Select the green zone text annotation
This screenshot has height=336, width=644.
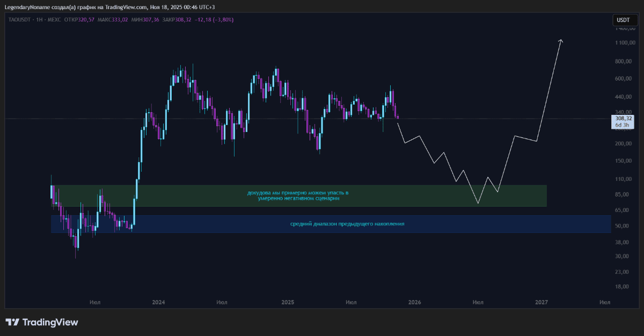pos(298,195)
